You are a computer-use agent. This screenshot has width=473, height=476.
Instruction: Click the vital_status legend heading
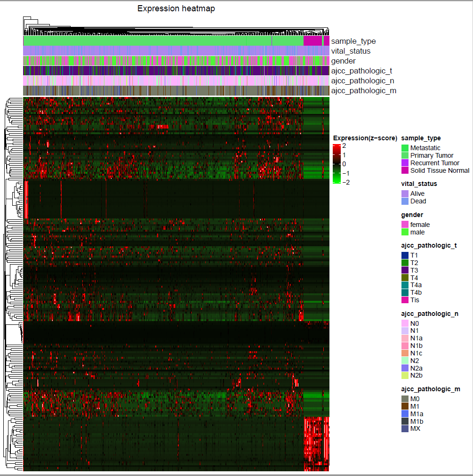pyautogui.click(x=419, y=184)
